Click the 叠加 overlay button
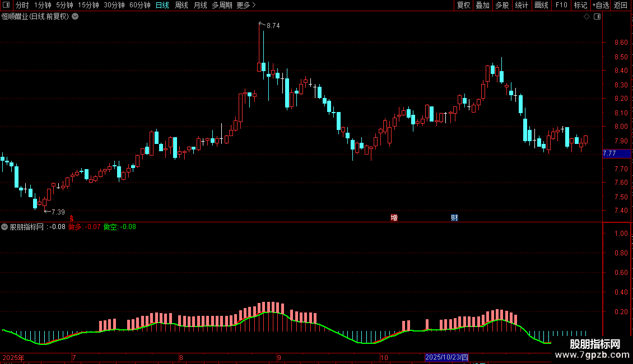 [482, 5]
